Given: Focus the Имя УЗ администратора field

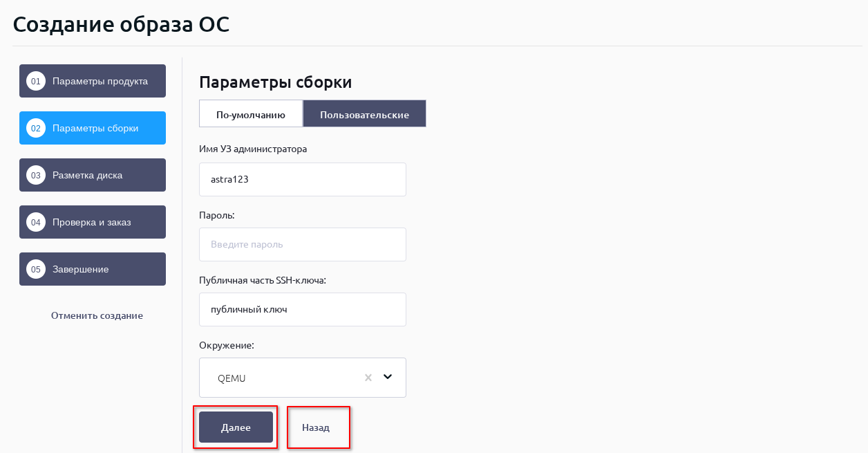Looking at the screenshot, I should coord(302,179).
